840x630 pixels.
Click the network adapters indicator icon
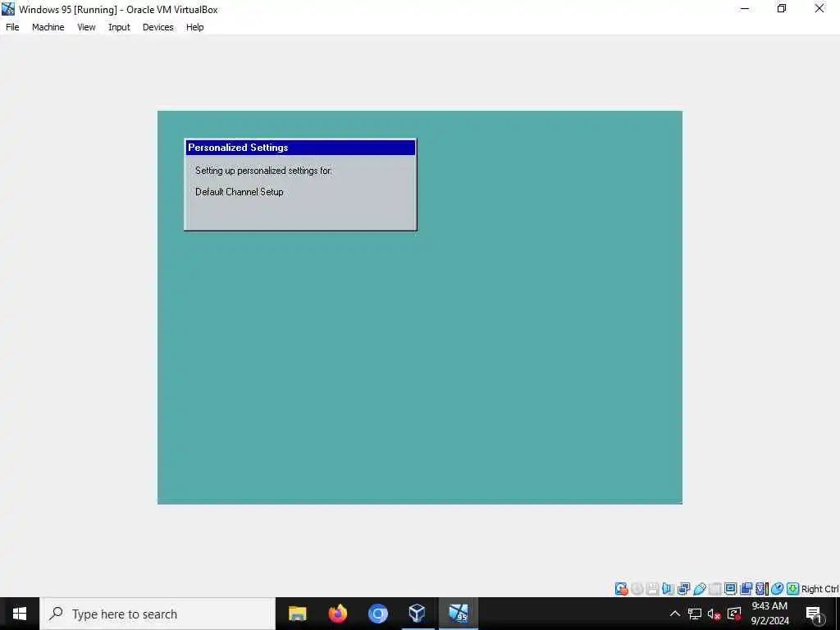[x=683, y=589]
